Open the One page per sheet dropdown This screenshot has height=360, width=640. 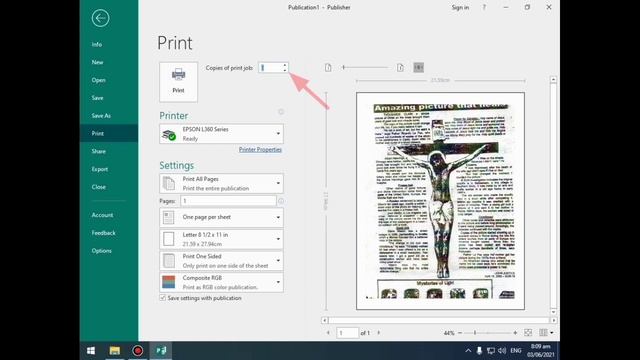tap(221, 217)
